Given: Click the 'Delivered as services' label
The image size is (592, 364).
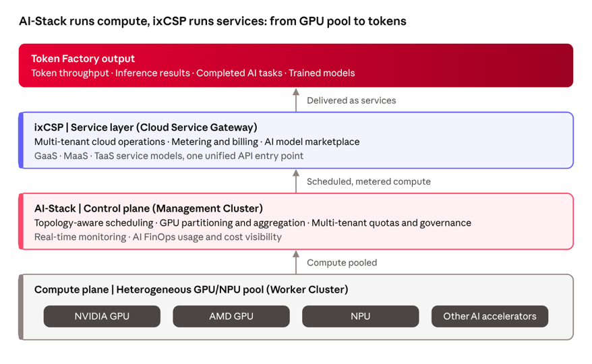Looking at the screenshot, I should [x=351, y=100].
